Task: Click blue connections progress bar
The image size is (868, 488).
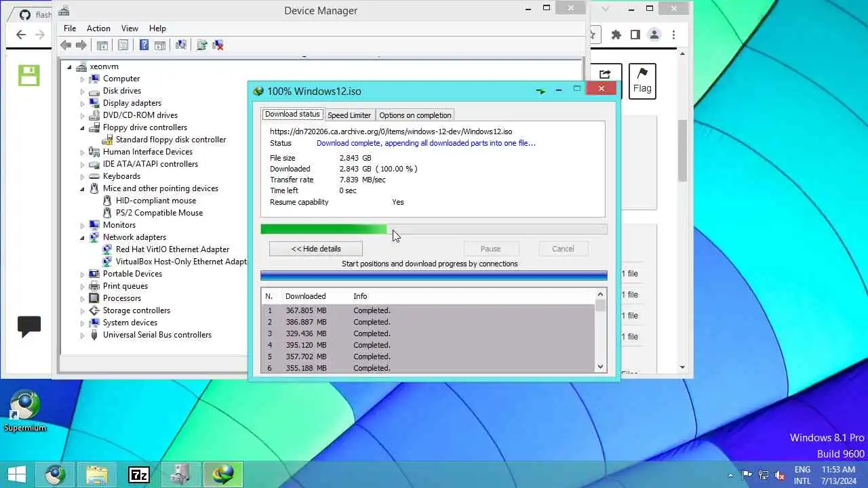Action: pos(434,276)
